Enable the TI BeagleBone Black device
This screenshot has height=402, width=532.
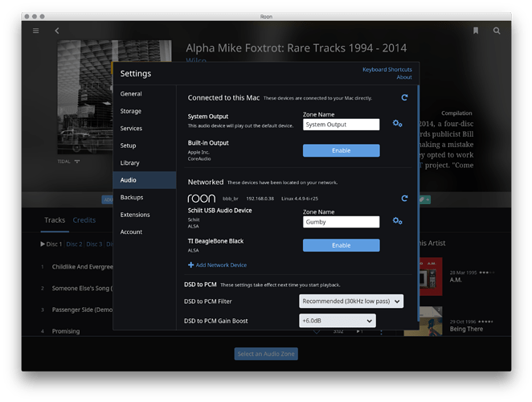(x=342, y=245)
